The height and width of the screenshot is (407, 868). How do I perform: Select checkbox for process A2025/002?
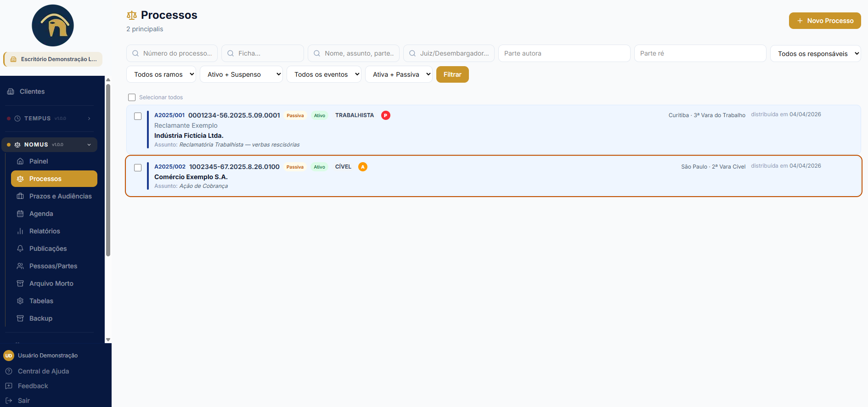(x=138, y=168)
